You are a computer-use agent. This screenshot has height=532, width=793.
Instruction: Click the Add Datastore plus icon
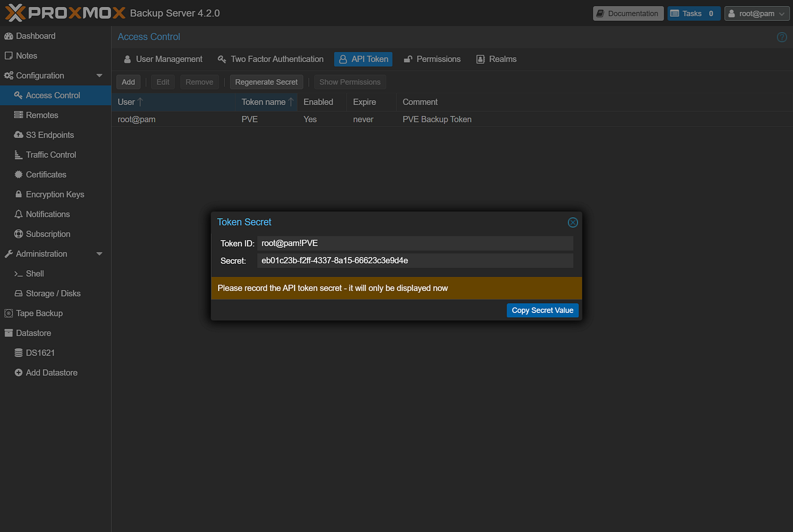(19, 373)
